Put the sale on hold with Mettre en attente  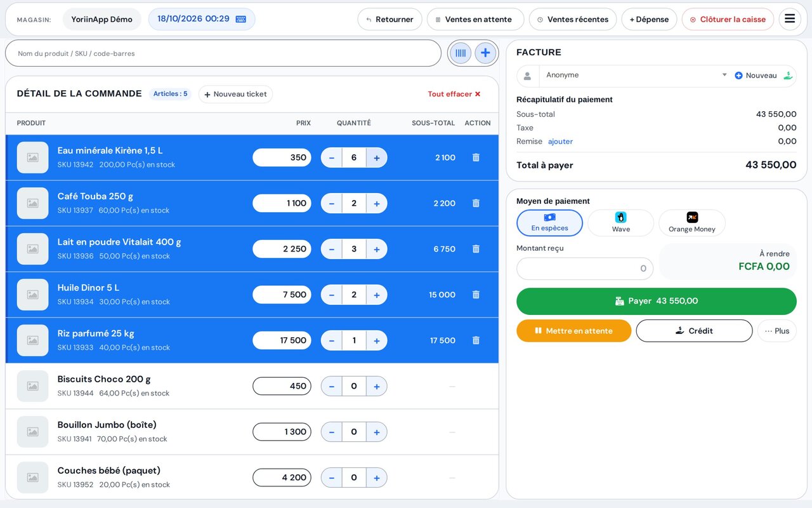point(574,331)
